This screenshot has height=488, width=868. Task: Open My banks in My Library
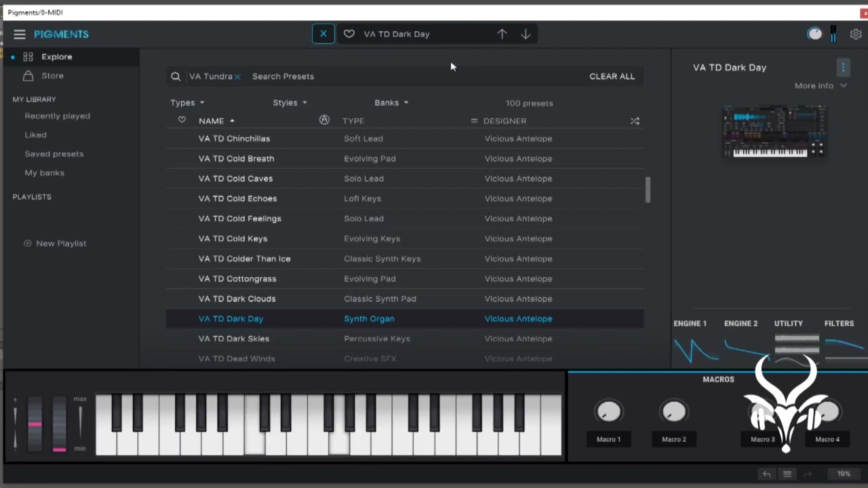click(x=44, y=173)
